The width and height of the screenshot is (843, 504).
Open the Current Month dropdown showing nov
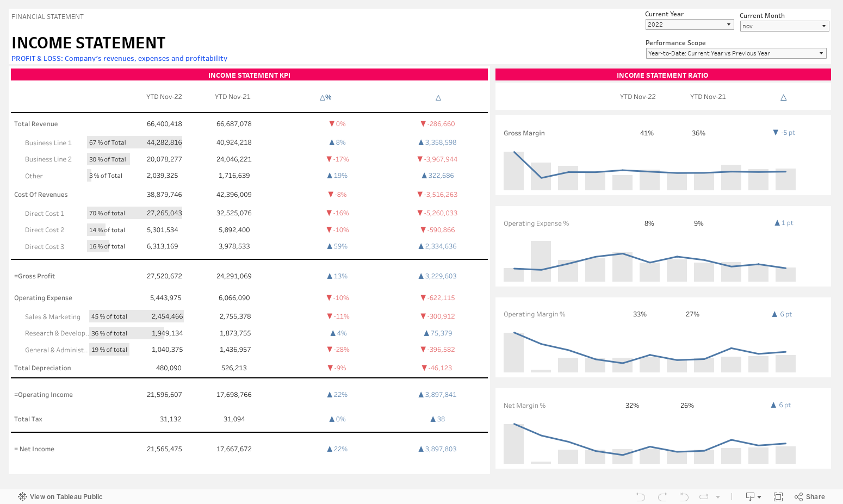coord(784,26)
